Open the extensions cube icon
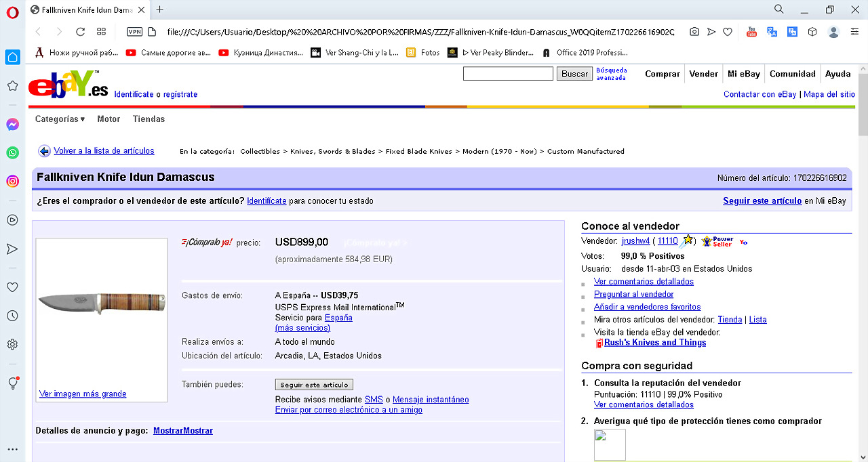 (812, 32)
